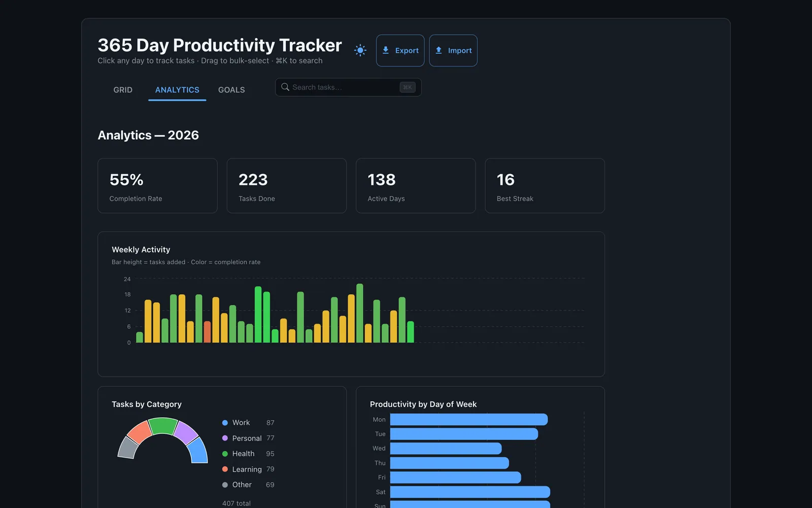Open the GOALS tab
The image size is (812, 508).
pyautogui.click(x=231, y=90)
